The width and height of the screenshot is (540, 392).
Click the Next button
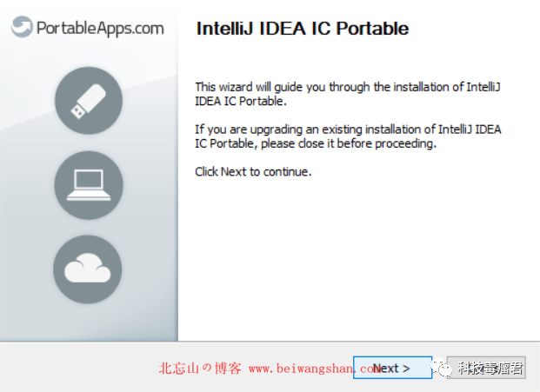coord(392,368)
